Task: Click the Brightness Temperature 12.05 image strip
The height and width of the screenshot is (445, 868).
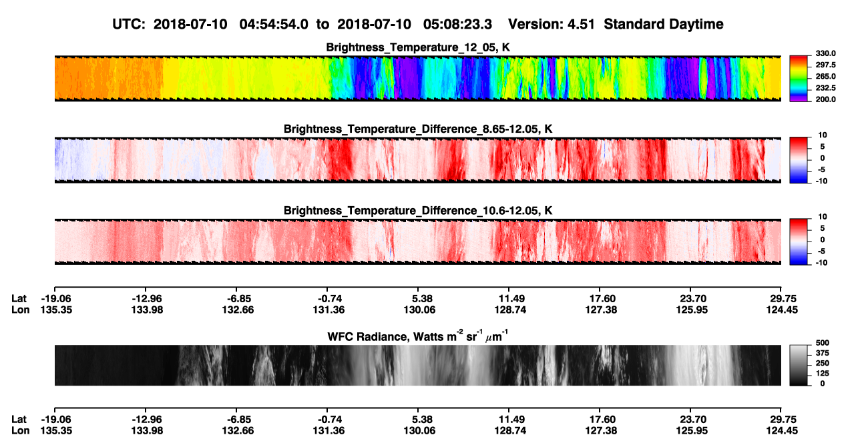Action: [x=417, y=78]
